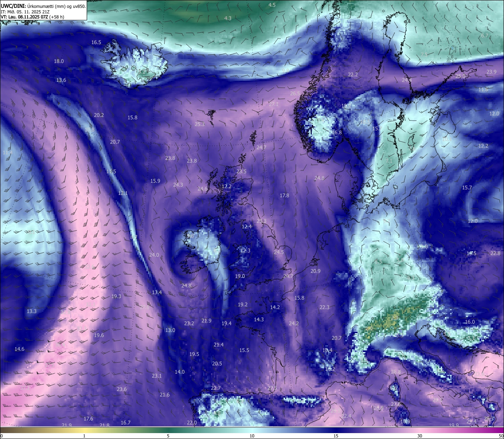The height and width of the screenshot is (439, 504).
Task: Click the 22.8 value at the right edge
Action: pyautogui.click(x=495, y=254)
